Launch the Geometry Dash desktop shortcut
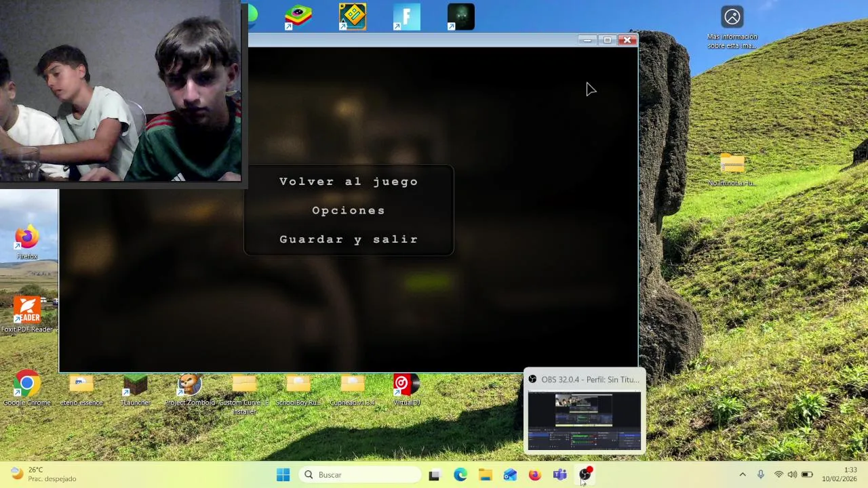Screen dimensions: 868x488 [353, 17]
